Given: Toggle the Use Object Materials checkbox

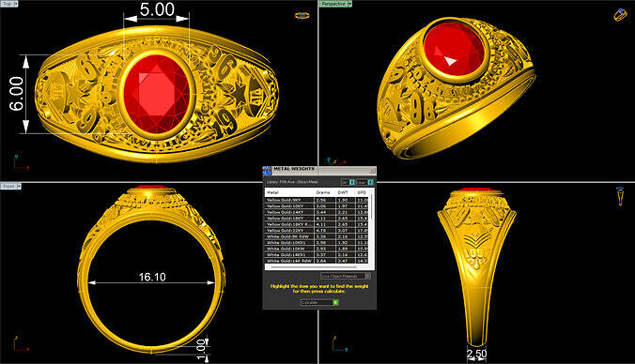Looking at the screenshot, I should click(x=367, y=276).
